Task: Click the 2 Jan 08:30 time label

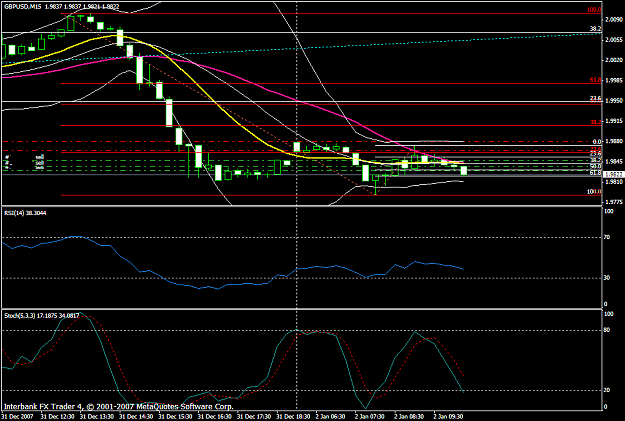Action: (409, 417)
